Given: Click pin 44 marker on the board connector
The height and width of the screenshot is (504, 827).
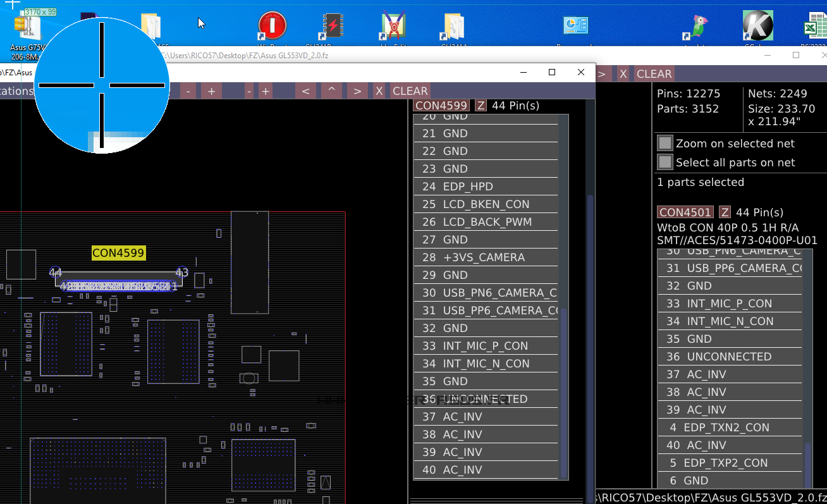Looking at the screenshot, I should point(56,273).
